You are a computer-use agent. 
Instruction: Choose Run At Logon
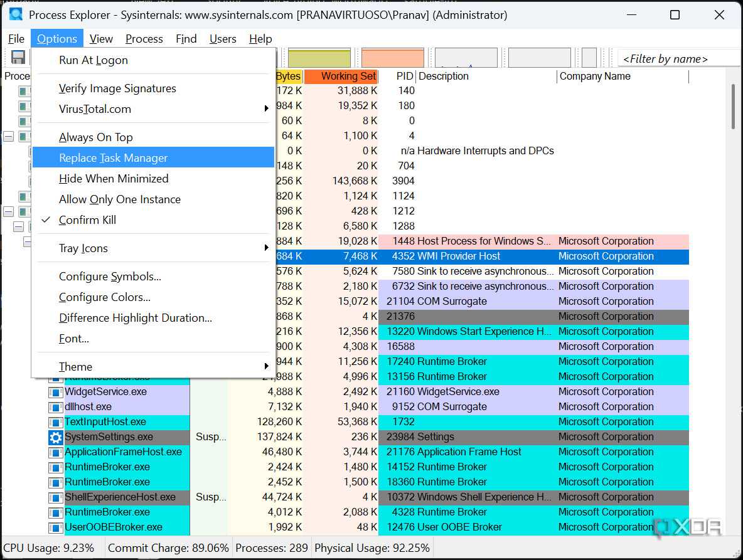click(x=153, y=60)
